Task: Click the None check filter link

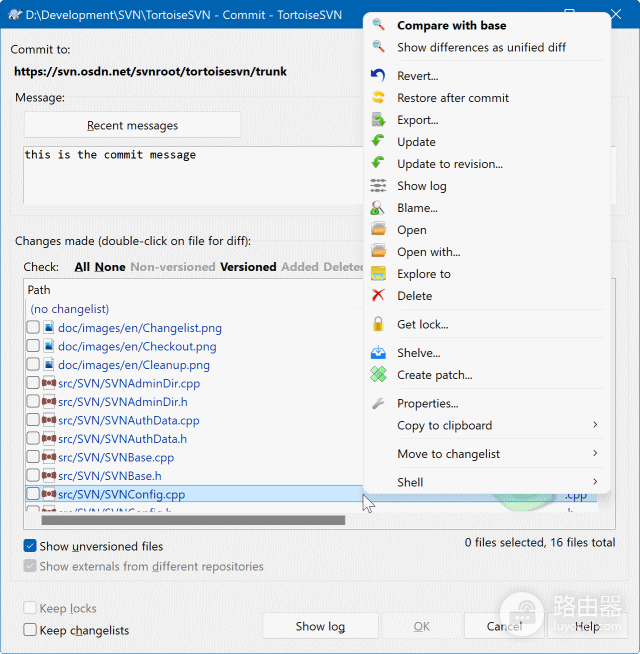Action: (110, 267)
